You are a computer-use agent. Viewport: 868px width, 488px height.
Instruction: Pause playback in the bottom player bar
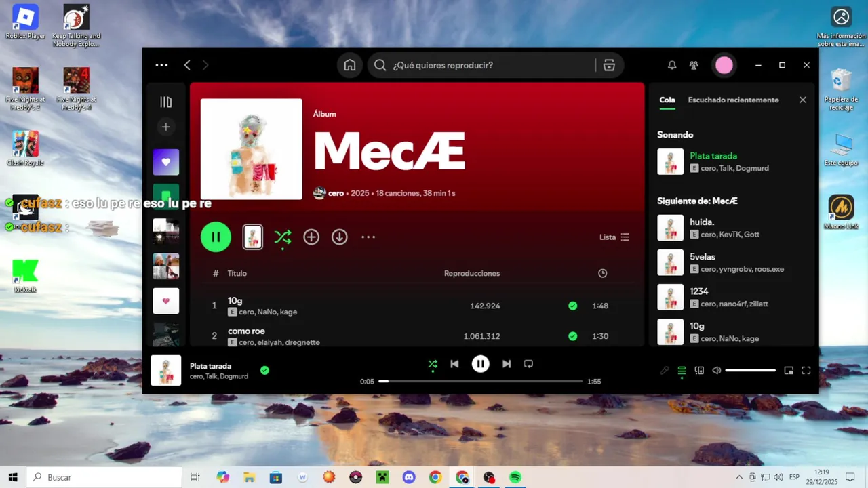click(x=480, y=364)
